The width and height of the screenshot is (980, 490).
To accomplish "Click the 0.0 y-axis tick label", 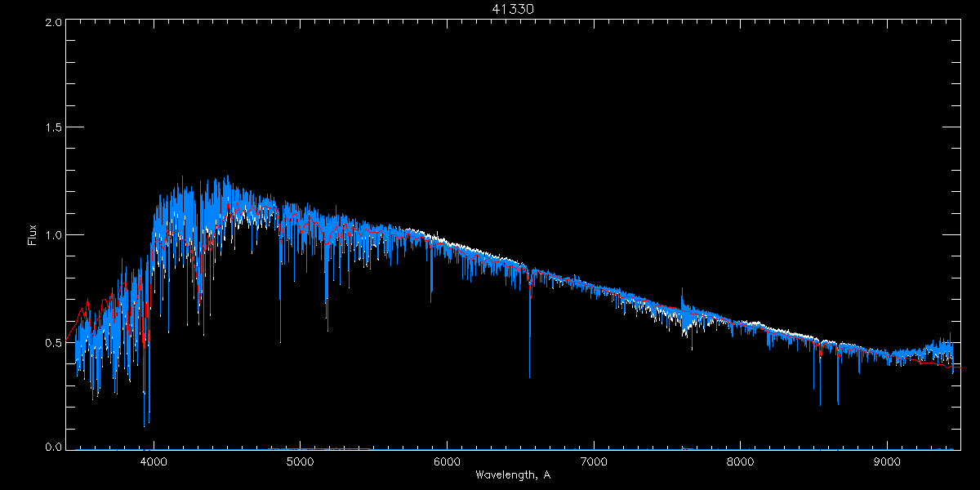I will pos(53,447).
